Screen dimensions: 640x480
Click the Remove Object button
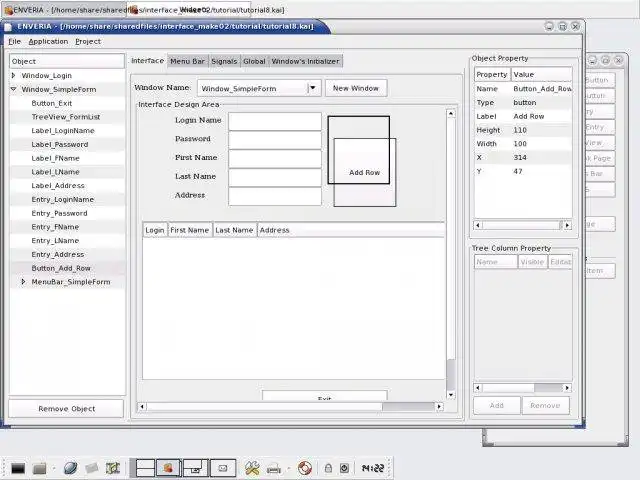coord(67,409)
